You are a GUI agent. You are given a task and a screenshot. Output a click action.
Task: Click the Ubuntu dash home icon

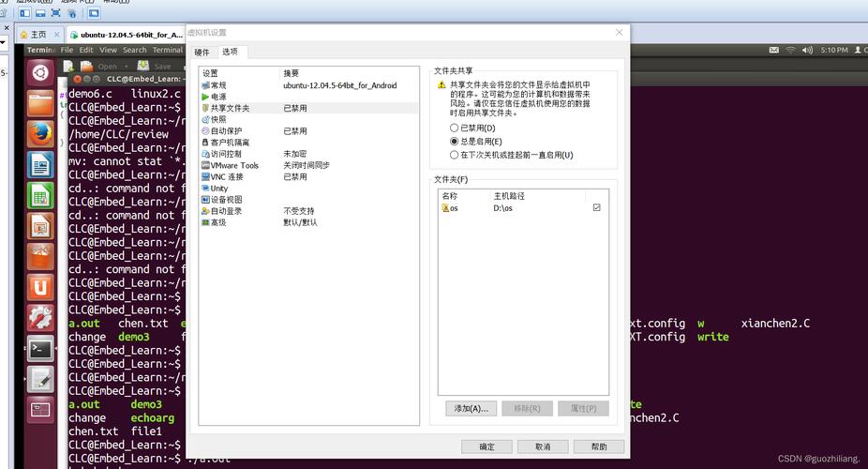tap(39, 72)
